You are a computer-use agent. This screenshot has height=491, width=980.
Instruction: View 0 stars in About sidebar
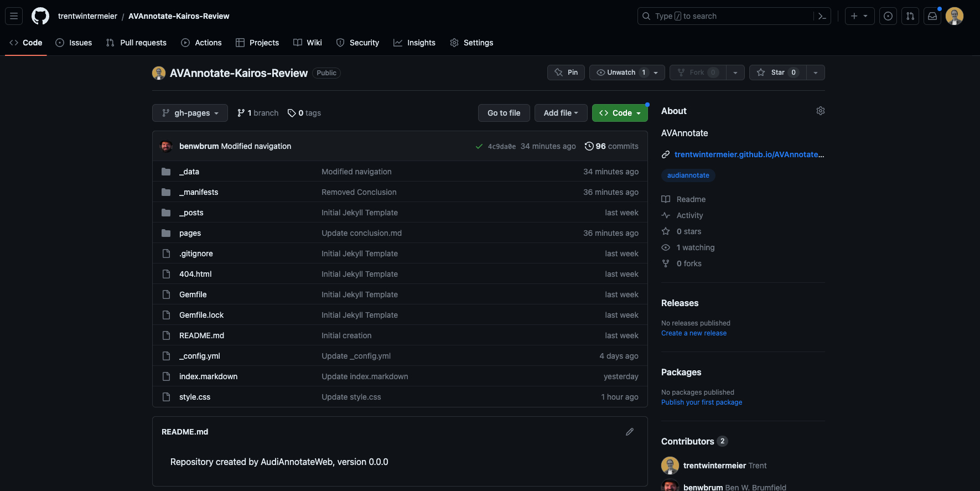(682, 231)
